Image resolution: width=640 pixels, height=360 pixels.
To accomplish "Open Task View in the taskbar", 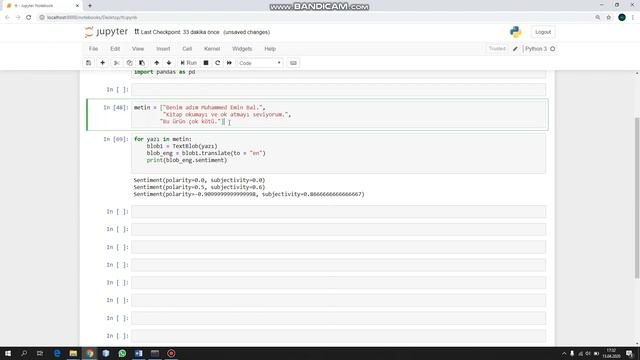I will pos(40,353).
